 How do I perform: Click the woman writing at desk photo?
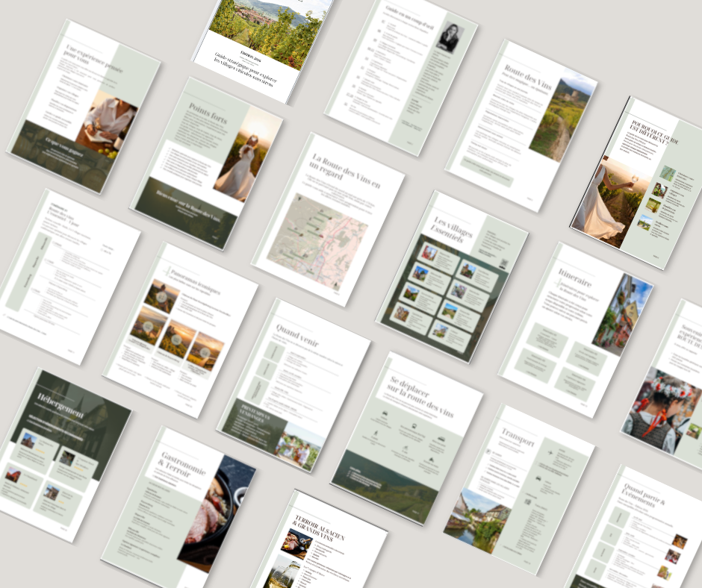pyautogui.click(x=107, y=122)
